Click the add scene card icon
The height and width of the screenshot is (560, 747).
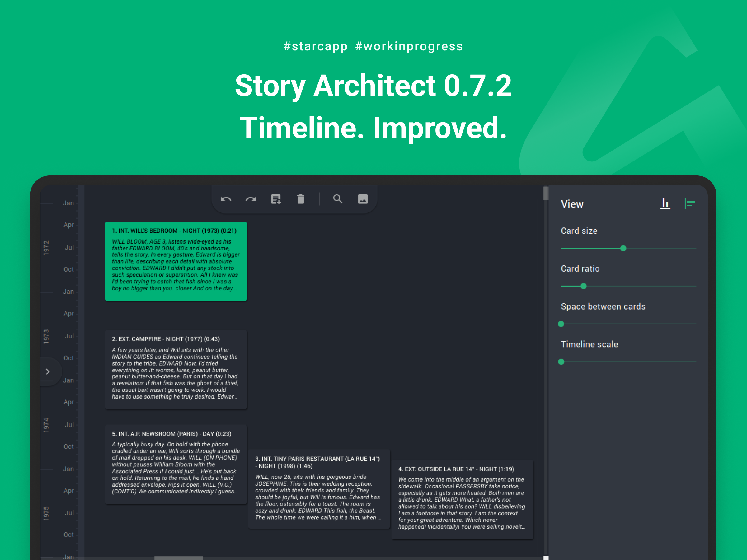click(x=276, y=199)
